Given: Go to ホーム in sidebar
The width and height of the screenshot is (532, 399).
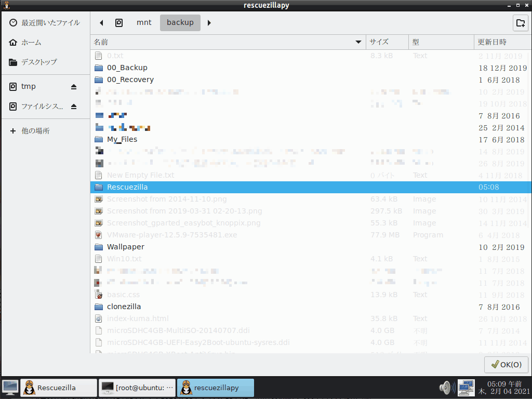Looking at the screenshot, I should tap(46, 43).
